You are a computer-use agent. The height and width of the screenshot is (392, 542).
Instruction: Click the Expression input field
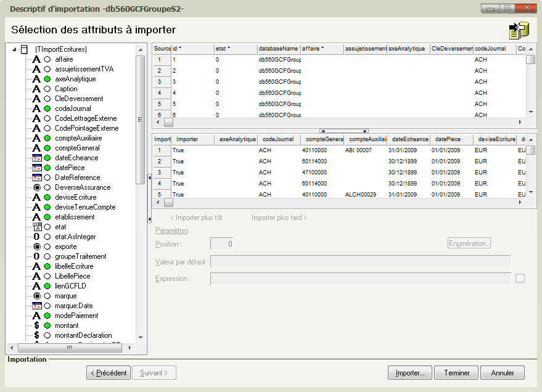pyautogui.click(x=361, y=279)
